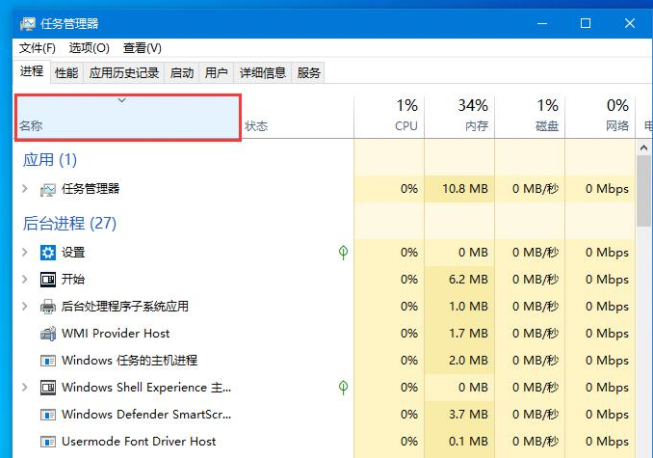The width and height of the screenshot is (653, 458).
Task: Click the 设置 gear icon
Action: click(48, 253)
